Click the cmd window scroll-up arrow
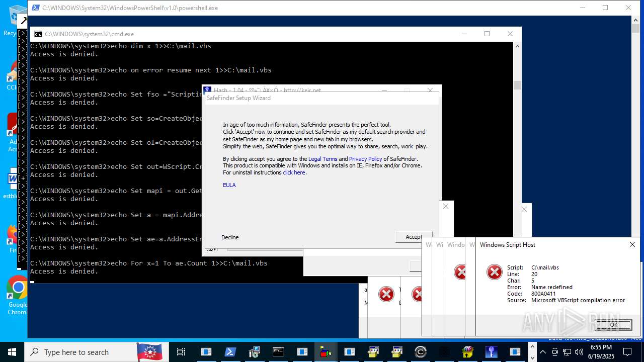 (x=517, y=46)
